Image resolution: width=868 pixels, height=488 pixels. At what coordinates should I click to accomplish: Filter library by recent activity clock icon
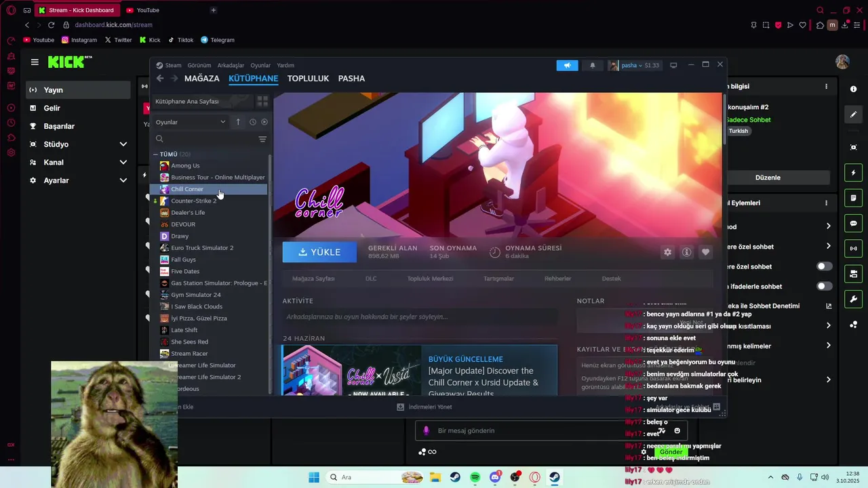tap(252, 122)
